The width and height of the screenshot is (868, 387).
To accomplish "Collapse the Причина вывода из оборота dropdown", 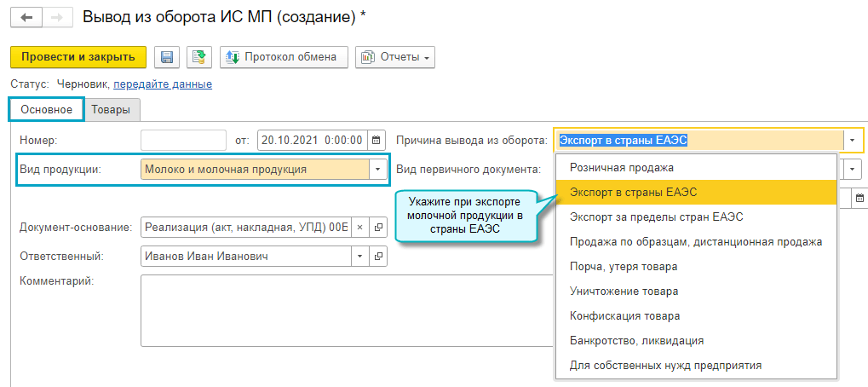I will 852,140.
